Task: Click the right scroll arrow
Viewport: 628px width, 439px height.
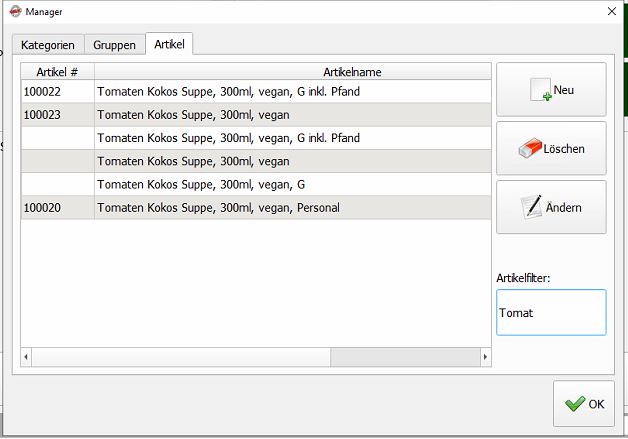Action: point(485,356)
